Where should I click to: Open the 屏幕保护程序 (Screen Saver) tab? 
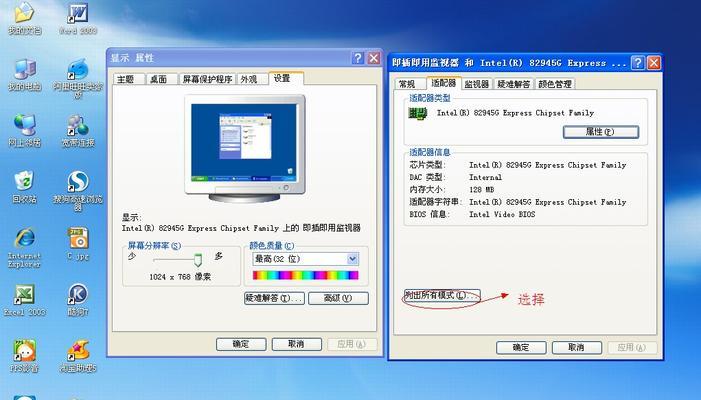(207, 79)
